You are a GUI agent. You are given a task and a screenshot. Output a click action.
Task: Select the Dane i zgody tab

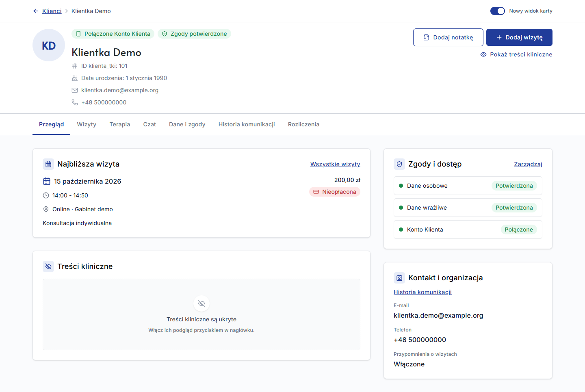coord(187,124)
